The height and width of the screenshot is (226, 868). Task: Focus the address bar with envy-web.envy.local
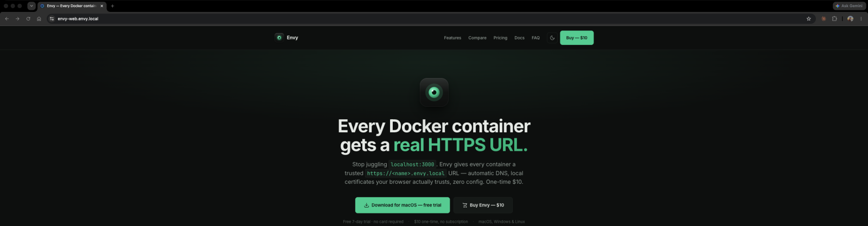coord(429,18)
